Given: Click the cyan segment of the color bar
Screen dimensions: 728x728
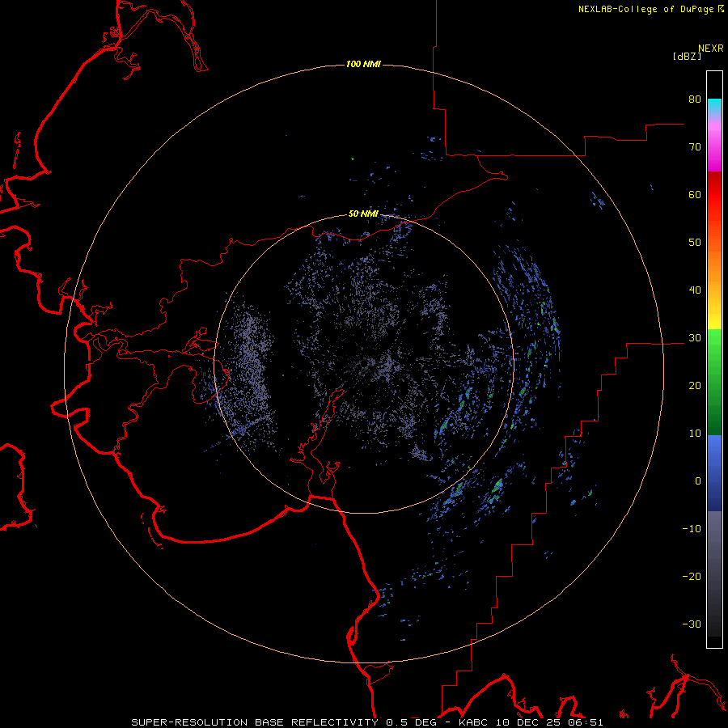Looking at the screenshot, I should click(714, 105).
